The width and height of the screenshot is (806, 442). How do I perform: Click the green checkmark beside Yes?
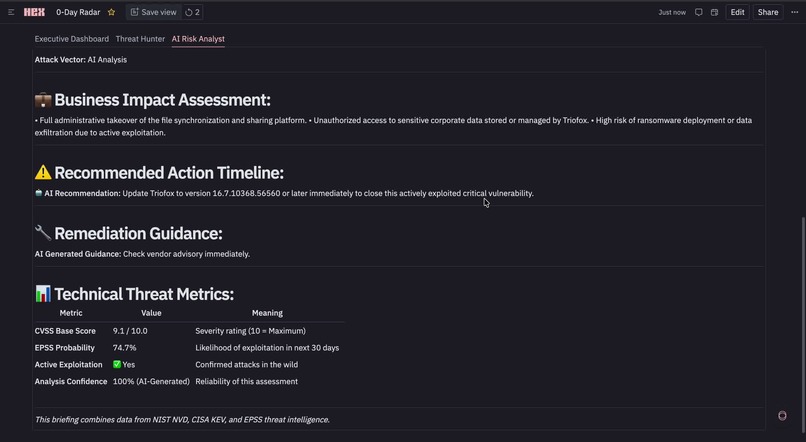[x=117, y=364]
